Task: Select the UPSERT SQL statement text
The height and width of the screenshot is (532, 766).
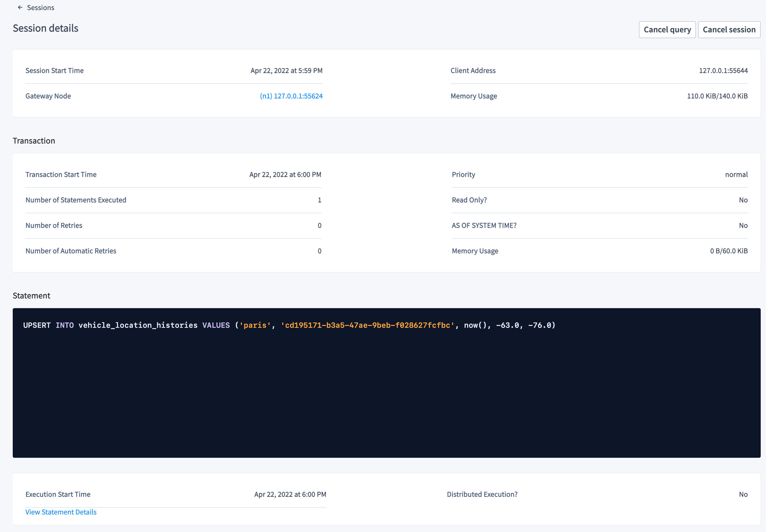Action: (289, 325)
